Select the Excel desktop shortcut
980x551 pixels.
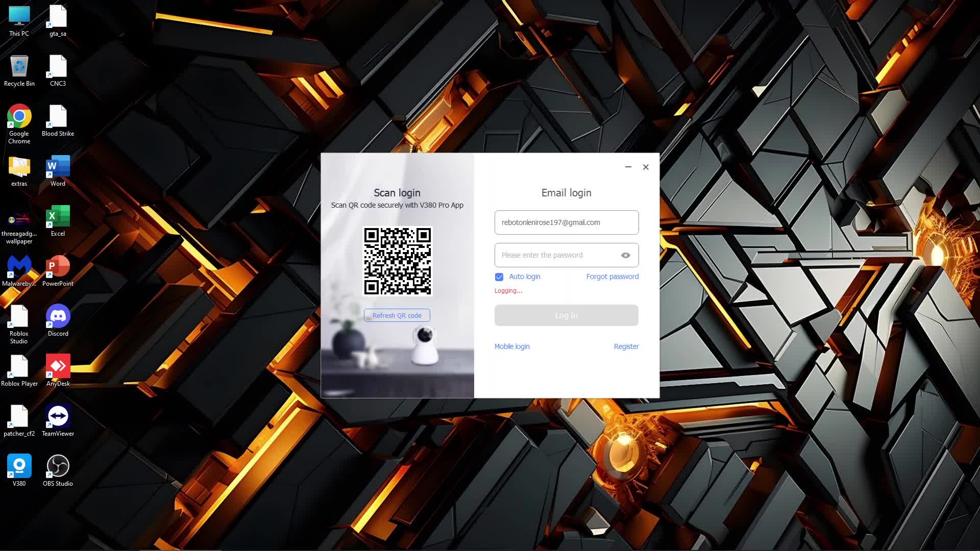[x=58, y=216]
